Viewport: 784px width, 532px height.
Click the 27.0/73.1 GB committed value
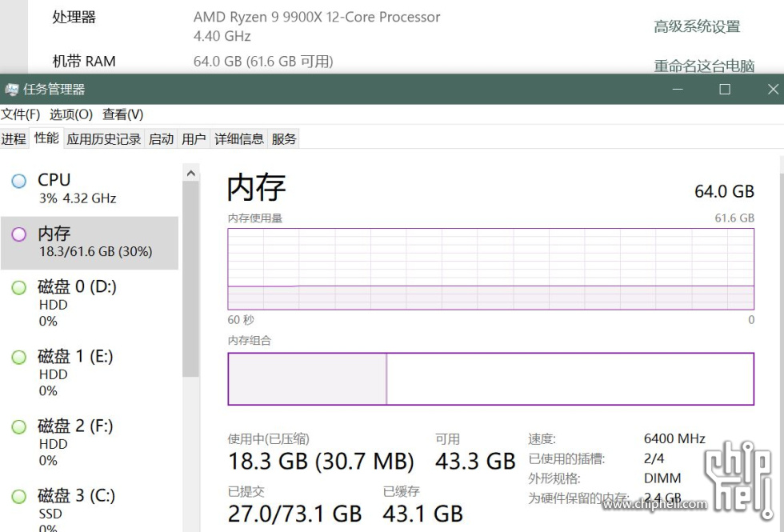click(x=295, y=514)
